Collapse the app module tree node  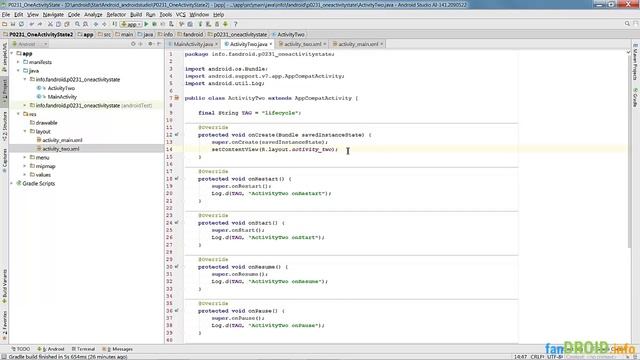(12, 53)
